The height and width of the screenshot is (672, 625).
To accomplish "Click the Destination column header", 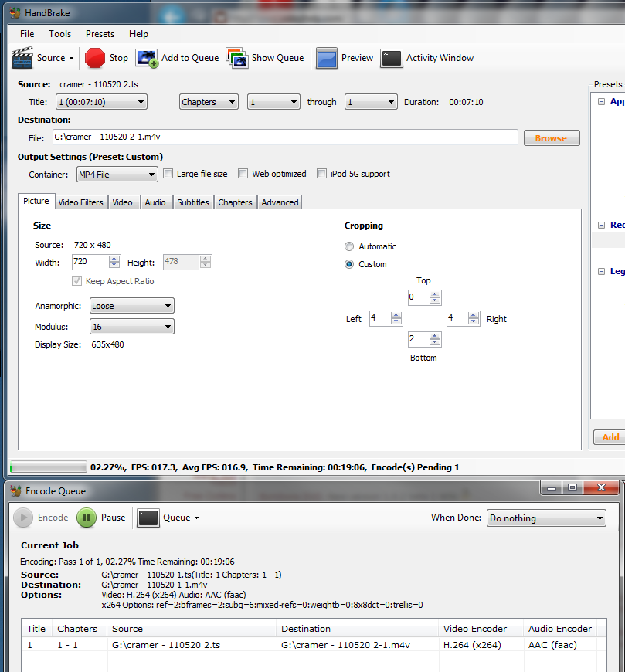I will coord(358,629).
